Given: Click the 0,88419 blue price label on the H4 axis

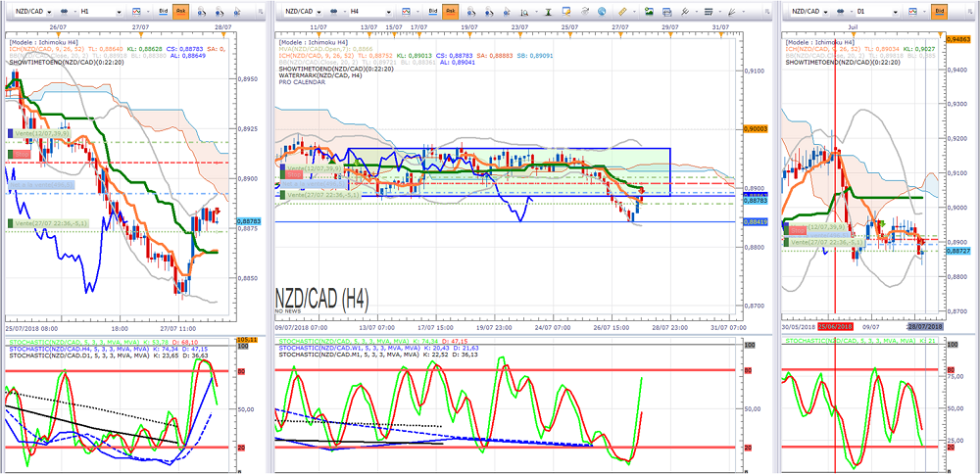Looking at the screenshot, I should click(x=755, y=221).
